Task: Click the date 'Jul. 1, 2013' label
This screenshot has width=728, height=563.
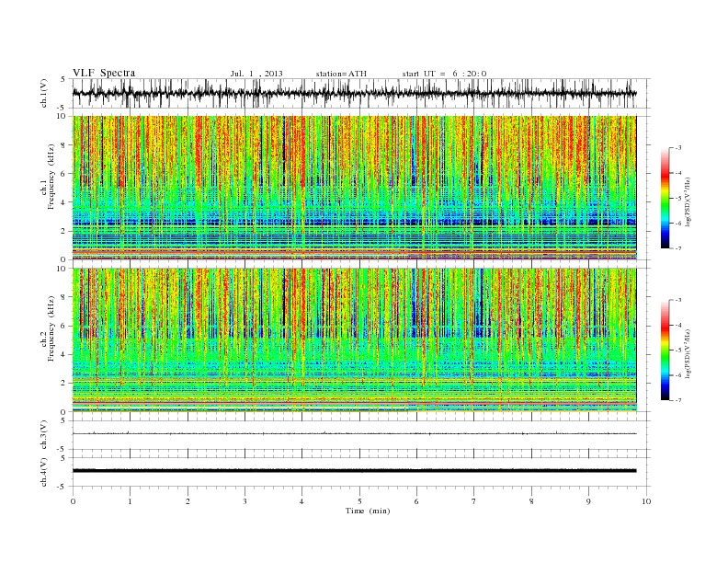Action: coord(256,74)
